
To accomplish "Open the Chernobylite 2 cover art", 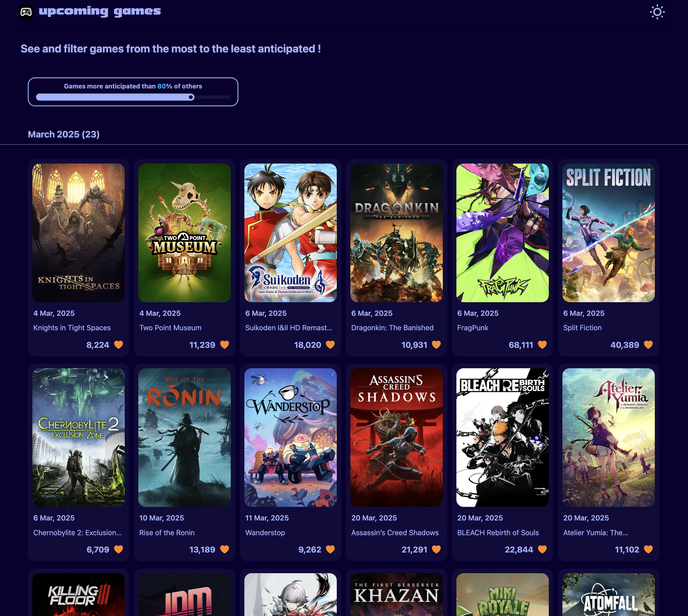I will click(x=79, y=437).
